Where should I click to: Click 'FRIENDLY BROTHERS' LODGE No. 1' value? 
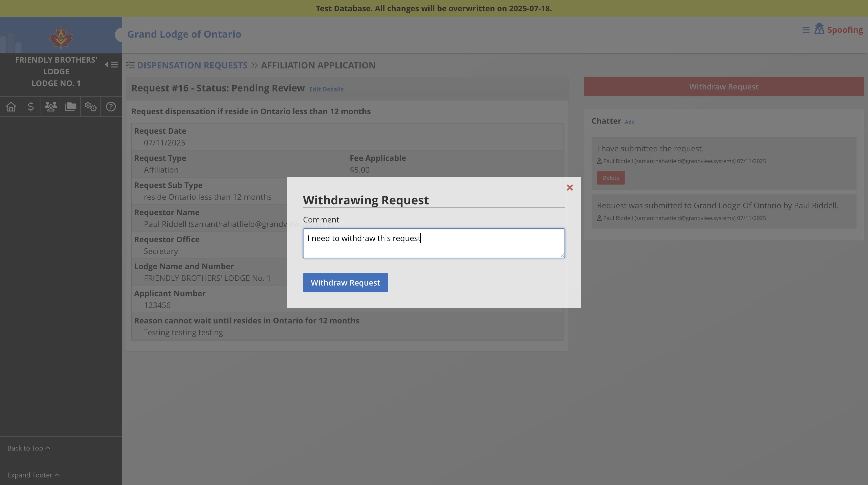(207, 278)
